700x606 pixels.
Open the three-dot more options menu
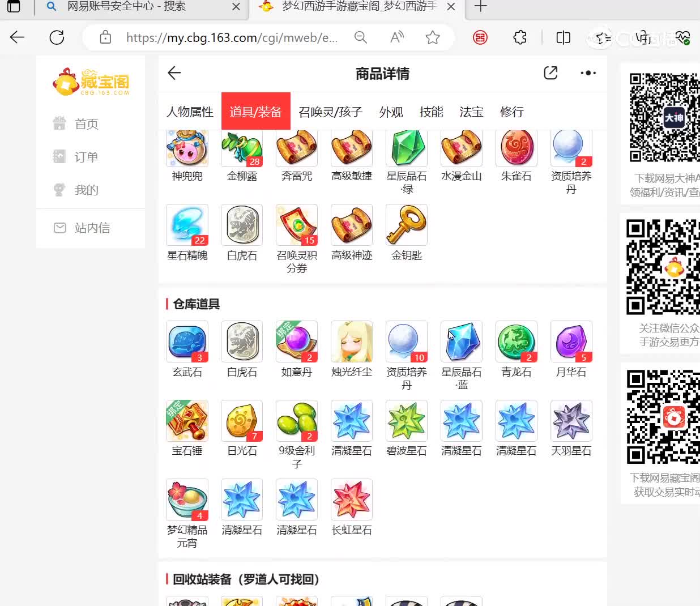click(588, 72)
